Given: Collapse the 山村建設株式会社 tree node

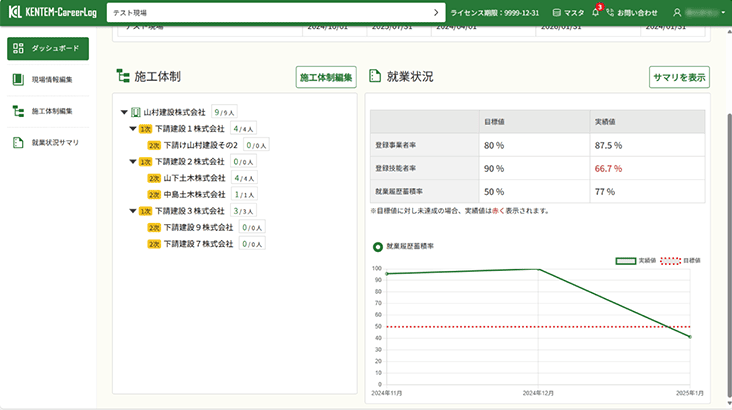Looking at the screenshot, I should tap(124, 112).
